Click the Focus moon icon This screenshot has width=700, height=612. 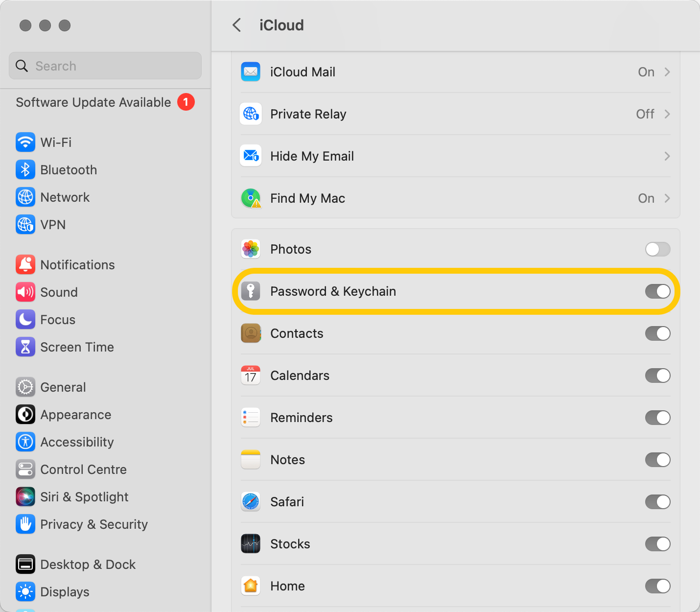point(25,320)
